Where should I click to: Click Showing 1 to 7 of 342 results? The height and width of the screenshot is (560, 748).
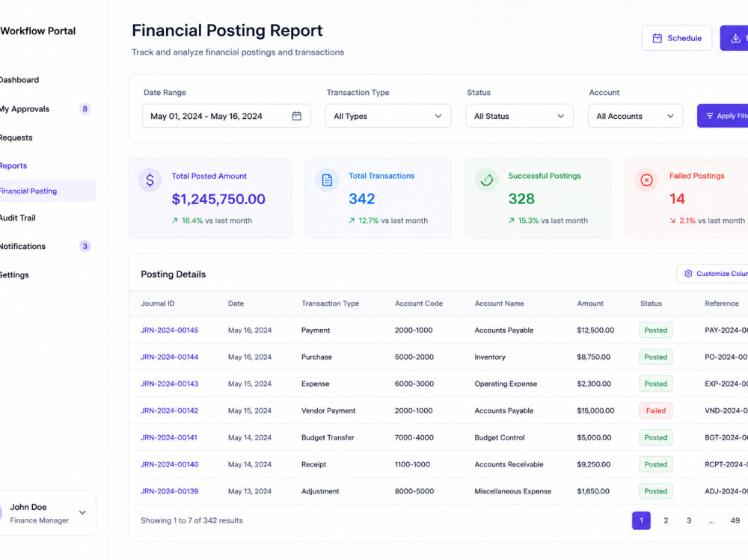pyautogui.click(x=191, y=520)
